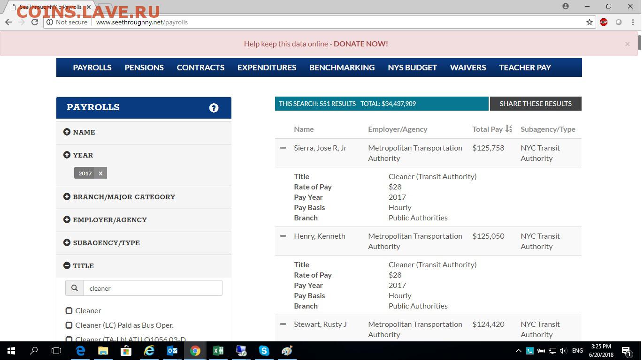Open Outlook from the taskbar
The height and width of the screenshot is (362, 644).
point(172,350)
